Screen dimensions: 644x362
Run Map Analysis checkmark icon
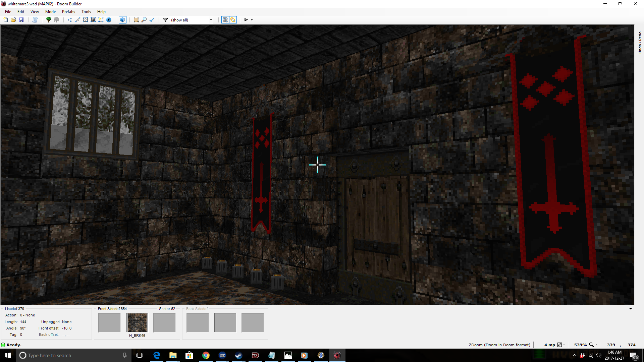[152, 20]
